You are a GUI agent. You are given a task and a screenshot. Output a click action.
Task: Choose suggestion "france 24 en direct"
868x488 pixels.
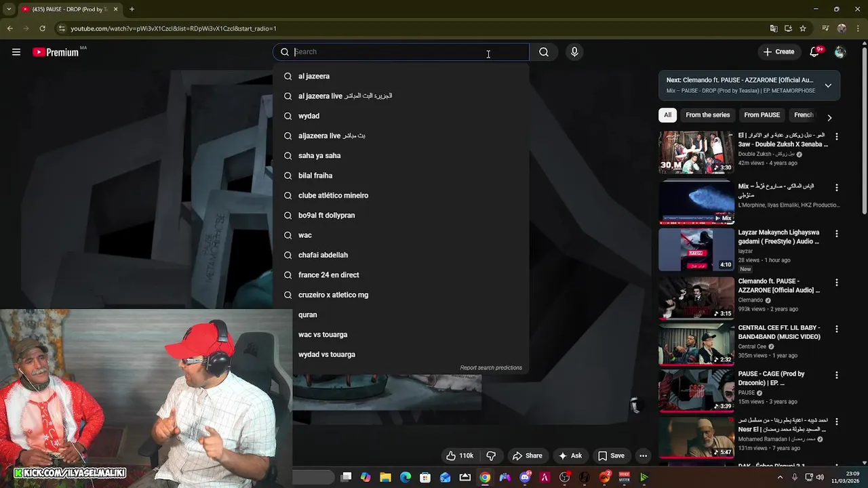point(401,275)
